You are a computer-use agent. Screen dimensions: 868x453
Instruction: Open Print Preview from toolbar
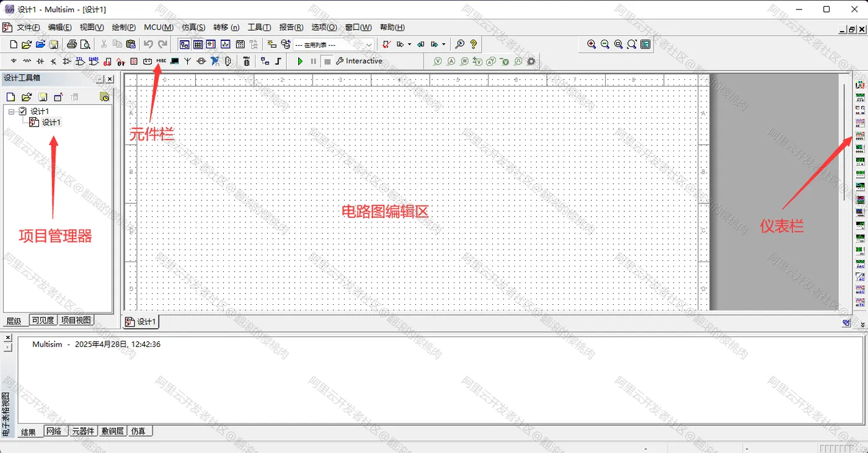click(85, 44)
